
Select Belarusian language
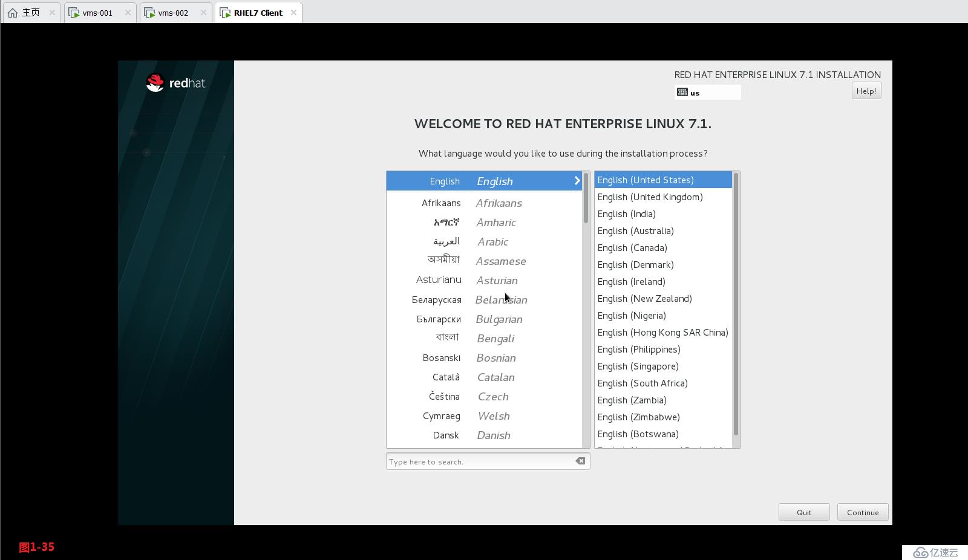point(484,300)
